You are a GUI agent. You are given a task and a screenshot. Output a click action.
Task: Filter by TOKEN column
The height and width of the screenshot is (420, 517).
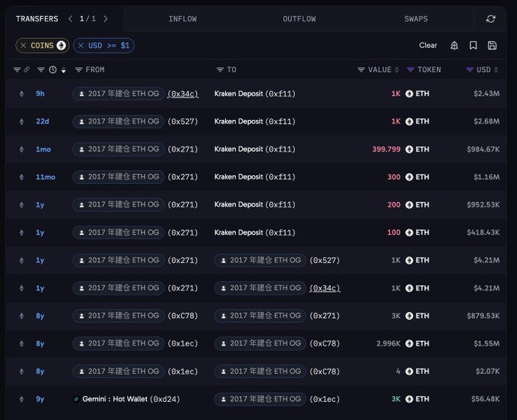tap(411, 70)
